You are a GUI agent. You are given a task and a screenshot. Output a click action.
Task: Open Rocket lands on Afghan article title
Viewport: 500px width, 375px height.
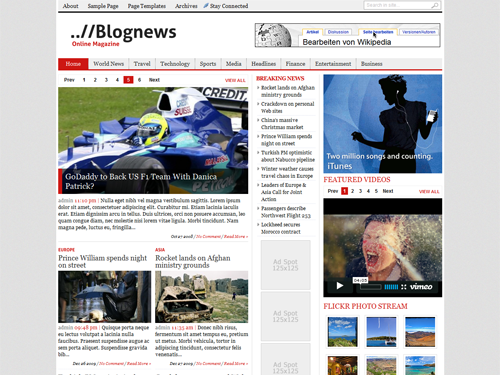pyautogui.click(x=193, y=262)
